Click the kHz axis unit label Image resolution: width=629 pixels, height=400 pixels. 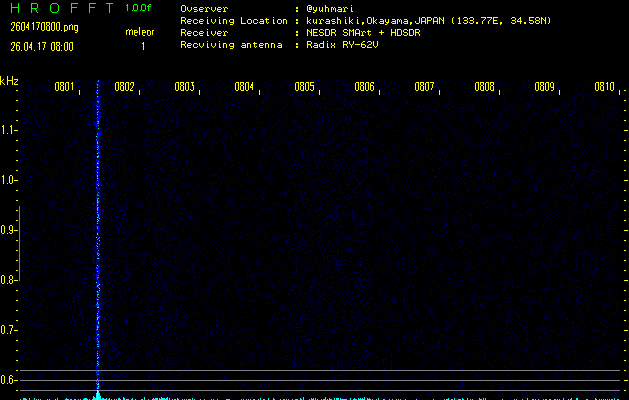[9, 81]
